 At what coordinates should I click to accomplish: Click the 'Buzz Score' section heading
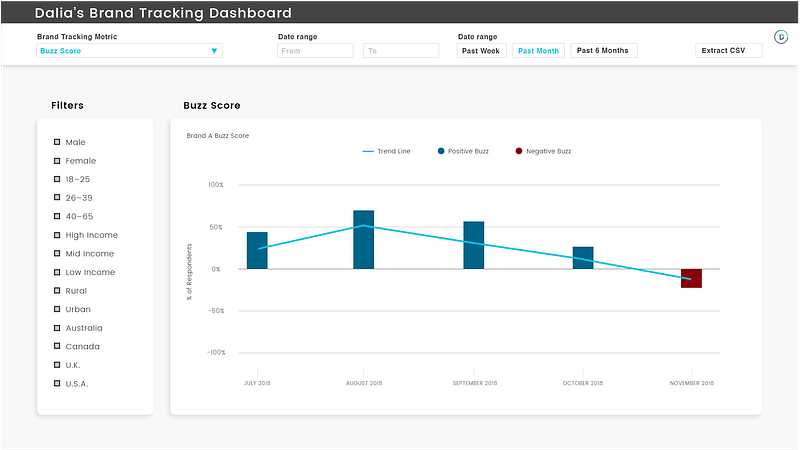(212, 106)
